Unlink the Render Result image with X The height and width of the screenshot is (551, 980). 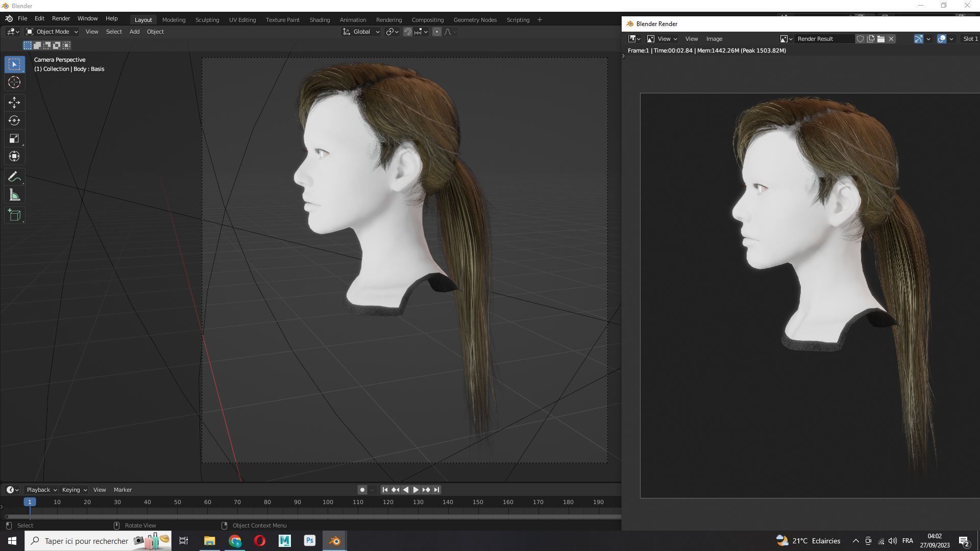pyautogui.click(x=891, y=39)
